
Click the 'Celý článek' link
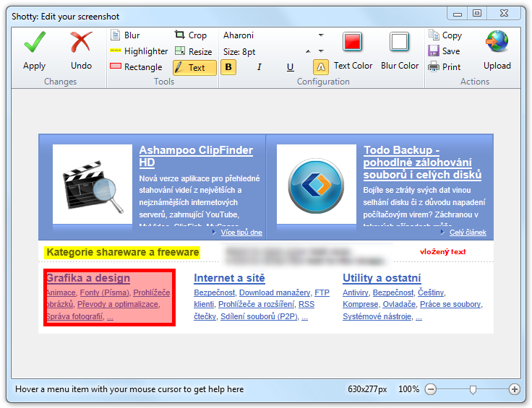(x=468, y=233)
